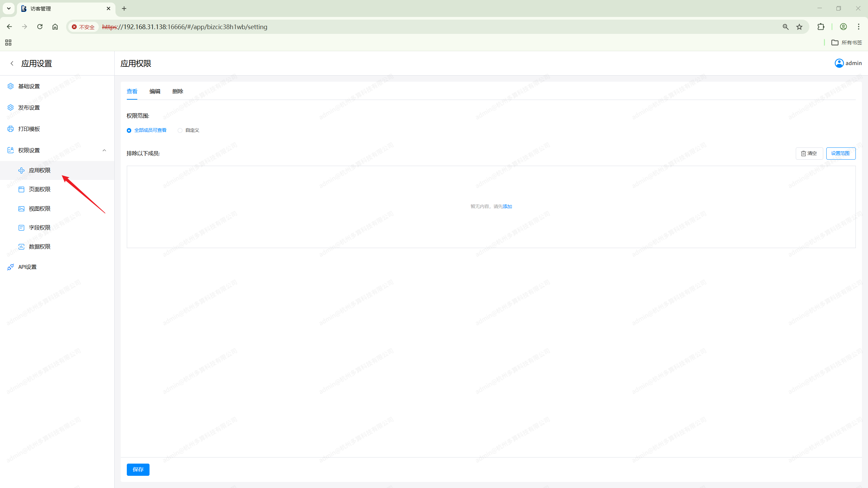Open the browser tab search dropdown

click(9, 8)
